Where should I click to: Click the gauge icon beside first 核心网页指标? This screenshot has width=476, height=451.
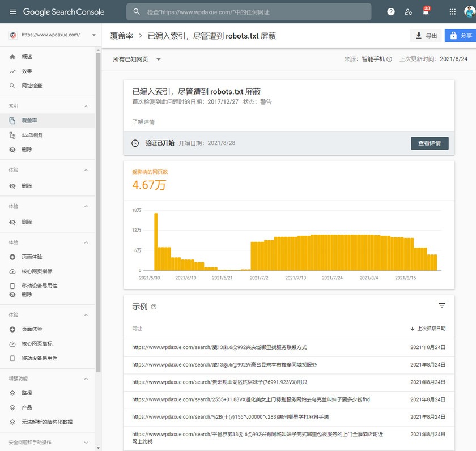pos(12,271)
